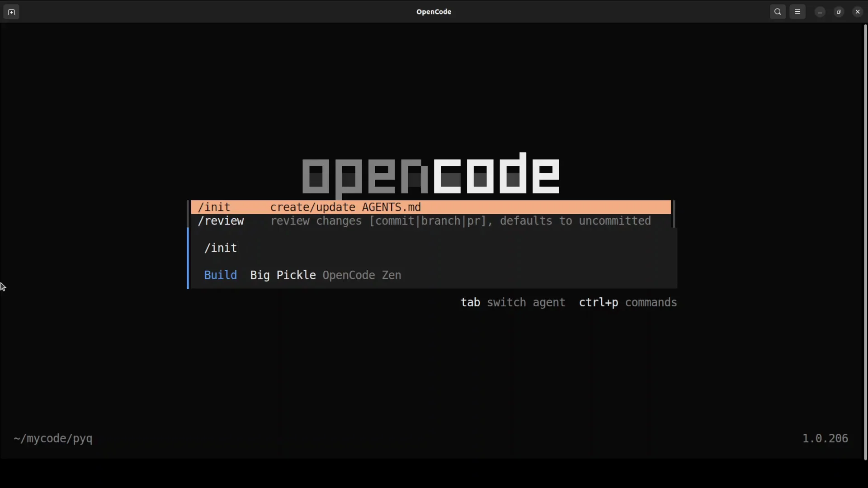Screen dimensions: 868x488
Task: Click the opencode pixel logo
Action: pyautogui.click(x=431, y=174)
